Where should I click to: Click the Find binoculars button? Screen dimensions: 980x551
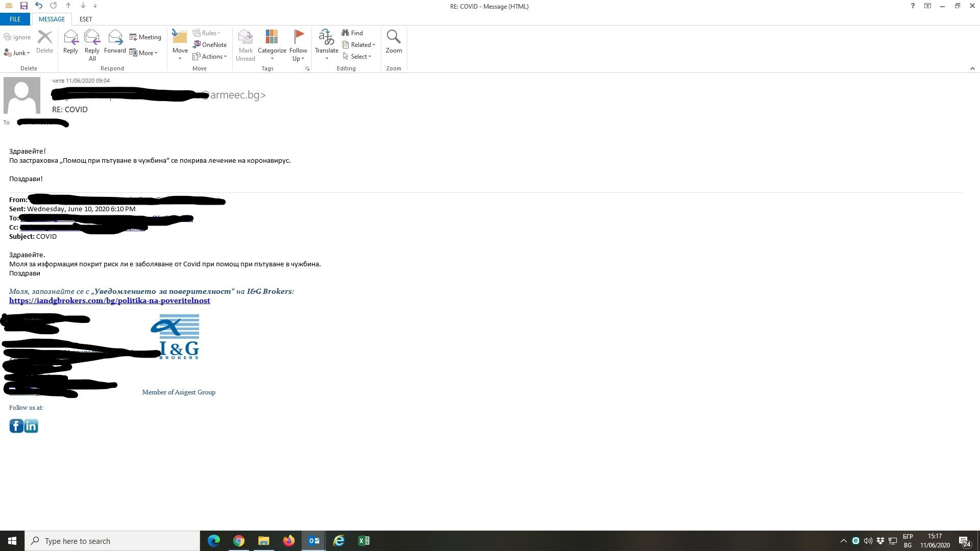(352, 33)
